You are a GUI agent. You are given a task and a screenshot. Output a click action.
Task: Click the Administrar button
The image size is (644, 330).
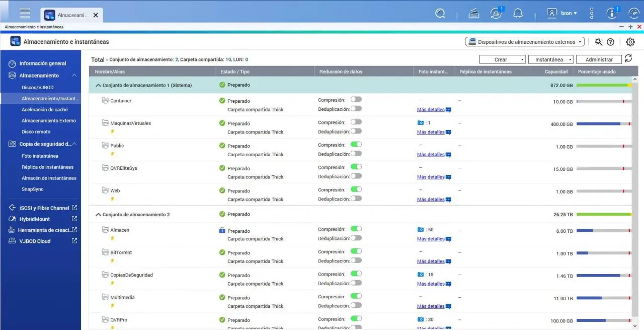coord(599,59)
